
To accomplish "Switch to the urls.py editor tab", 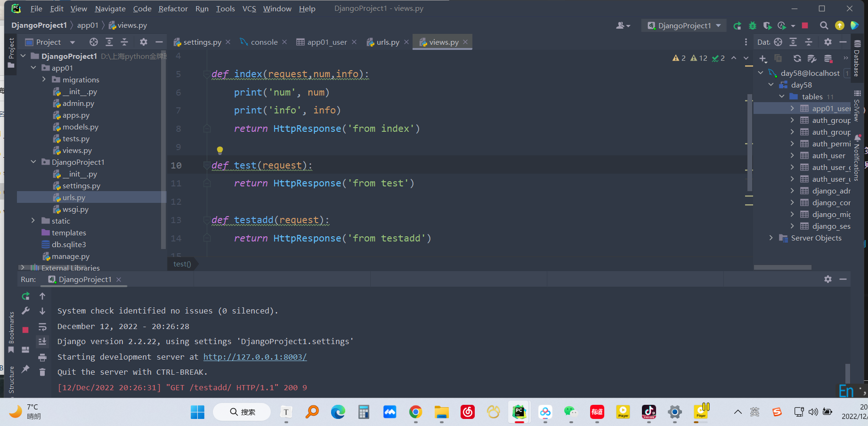I will tap(388, 42).
